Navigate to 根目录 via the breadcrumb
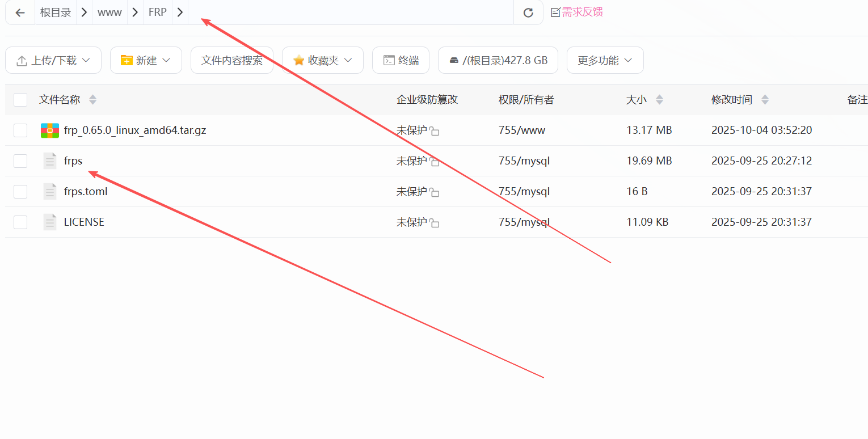This screenshot has width=868, height=439. click(x=55, y=12)
